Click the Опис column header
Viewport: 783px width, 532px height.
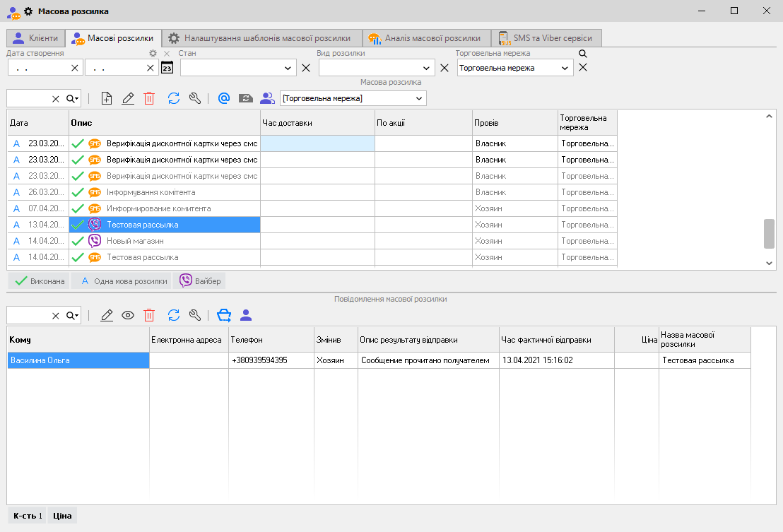[164, 123]
